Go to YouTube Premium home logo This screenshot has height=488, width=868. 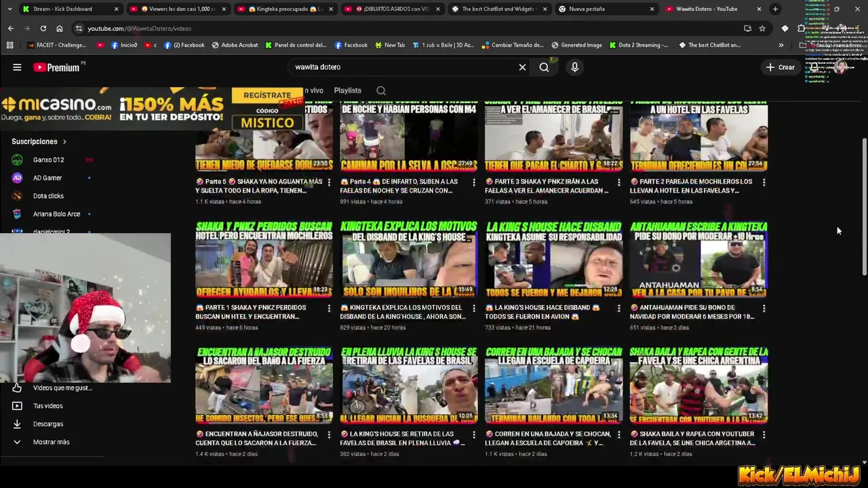58,67
